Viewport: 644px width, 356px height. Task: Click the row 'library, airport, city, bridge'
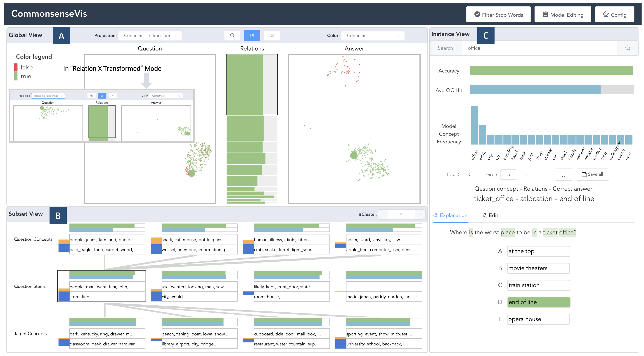point(199,344)
